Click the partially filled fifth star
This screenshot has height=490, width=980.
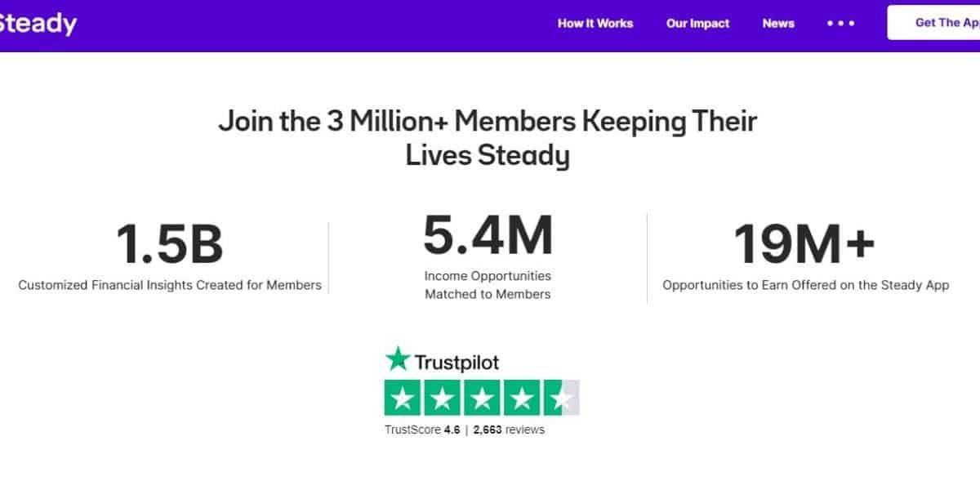[561, 399]
